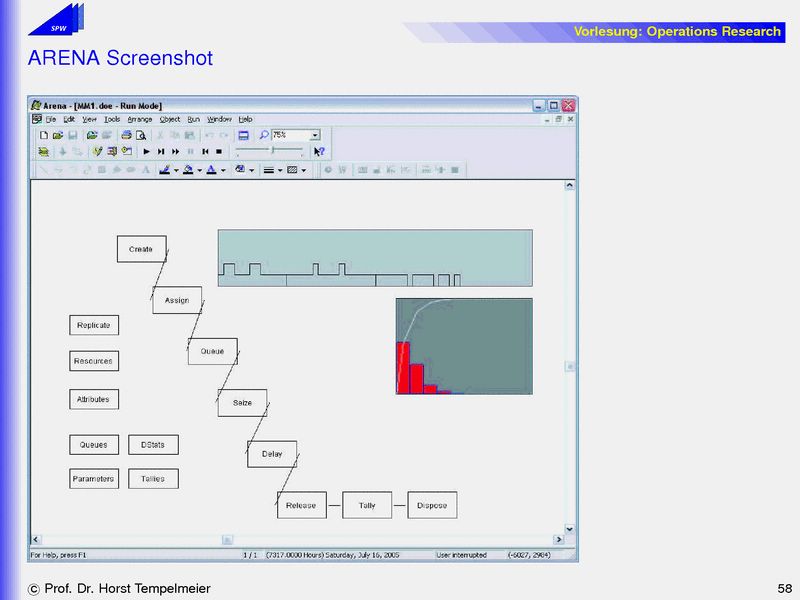Open the Run menu
Image resolution: width=800 pixels, height=600 pixels.
[x=194, y=119]
